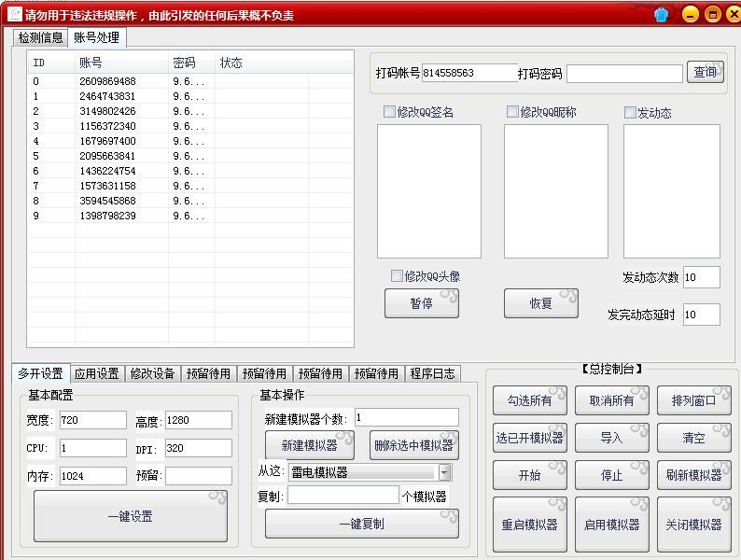Click the 内存 input field
The width and height of the screenshot is (741, 560).
[x=93, y=476]
